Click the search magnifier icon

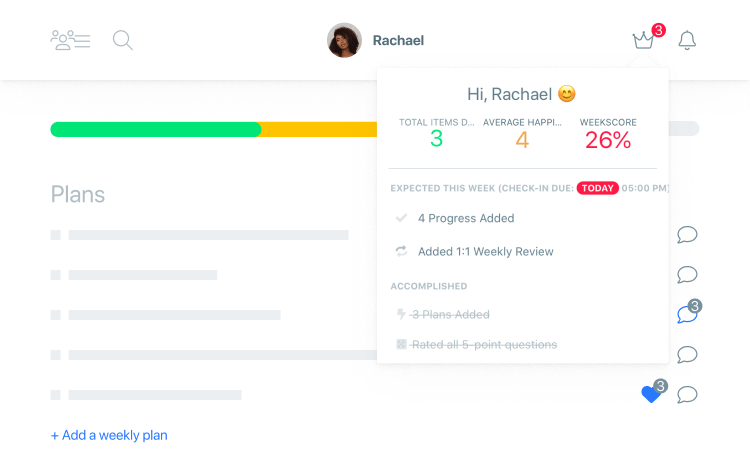point(122,40)
